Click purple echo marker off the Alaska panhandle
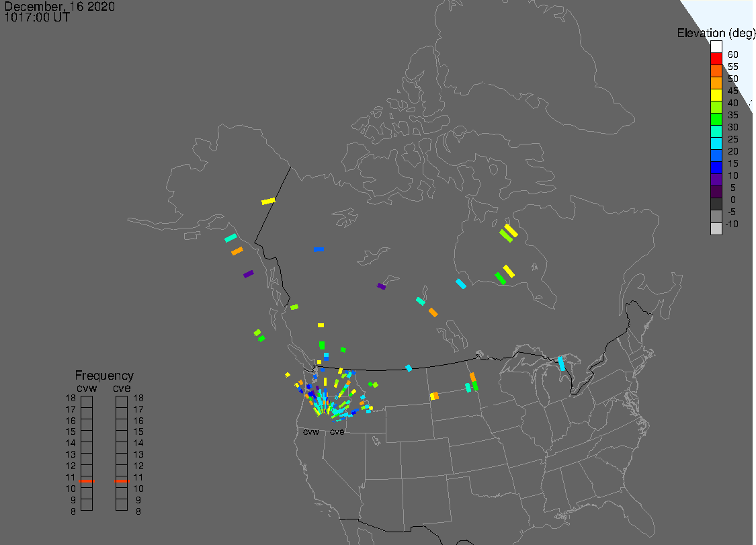 tap(248, 274)
